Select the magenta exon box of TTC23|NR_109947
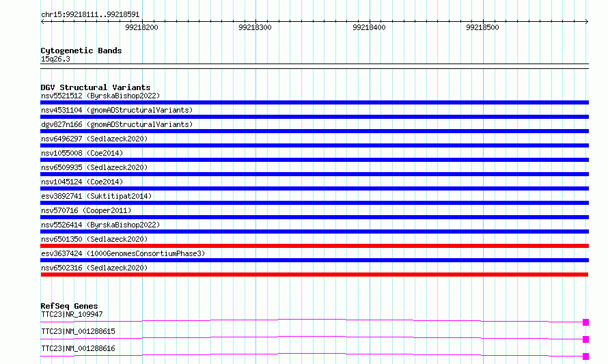The image size is (608, 364). point(586,322)
